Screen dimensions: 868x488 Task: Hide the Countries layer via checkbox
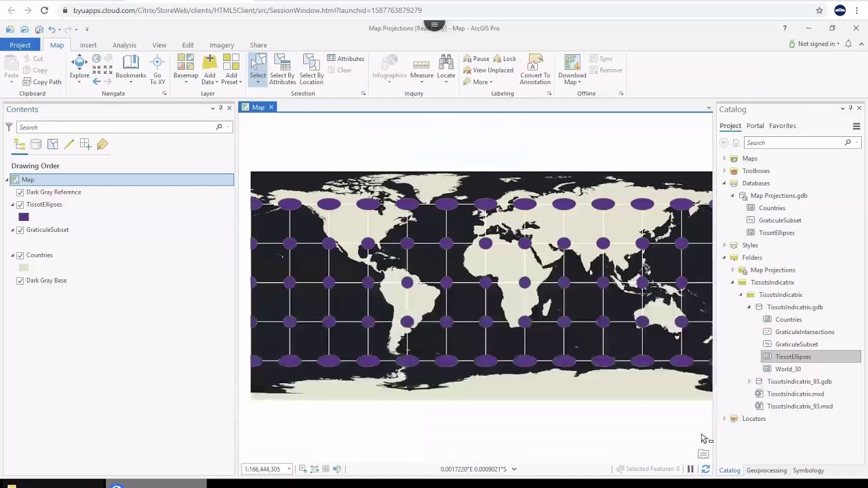tap(20, 256)
